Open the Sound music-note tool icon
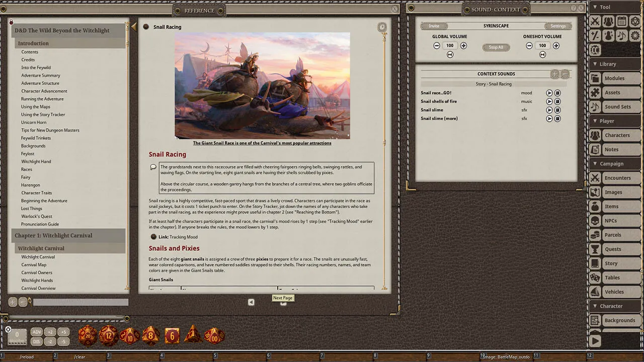Image resolution: width=644 pixels, height=362 pixels. pos(621,36)
